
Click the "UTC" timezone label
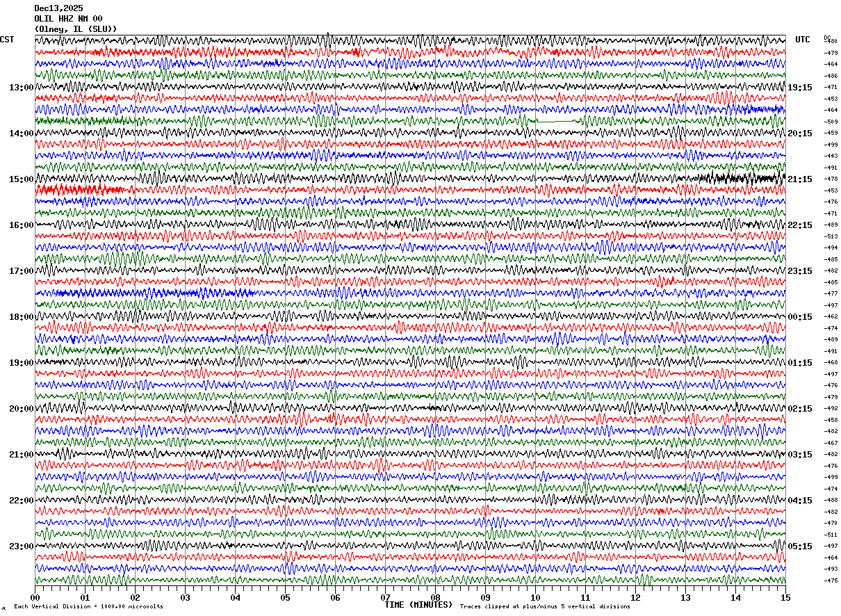coord(803,40)
